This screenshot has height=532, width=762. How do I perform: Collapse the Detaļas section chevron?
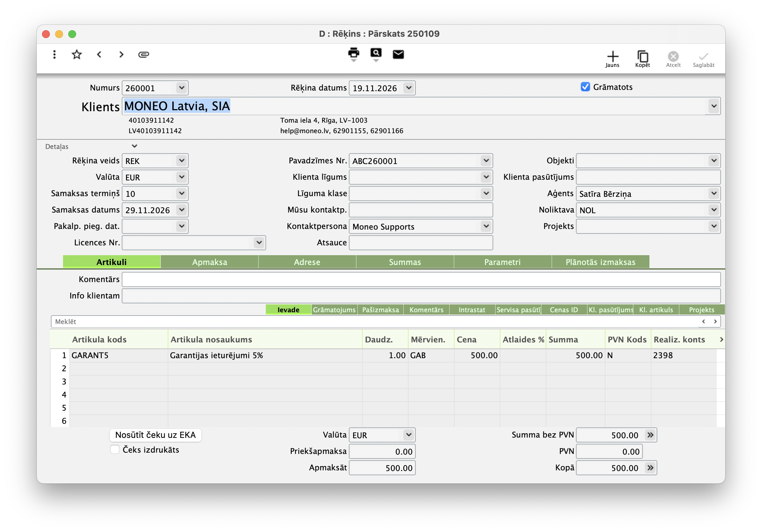(135, 146)
